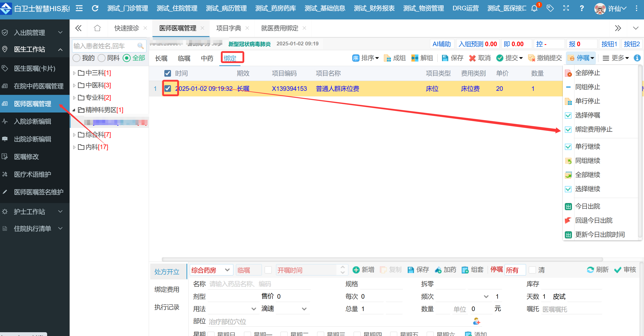Click the notification bell icon
This screenshot has width=644, height=336.
[x=534, y=9]
